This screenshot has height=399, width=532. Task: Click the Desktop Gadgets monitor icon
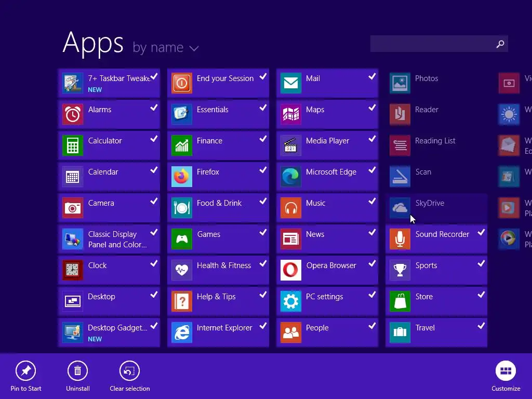[x=73, y=332]
